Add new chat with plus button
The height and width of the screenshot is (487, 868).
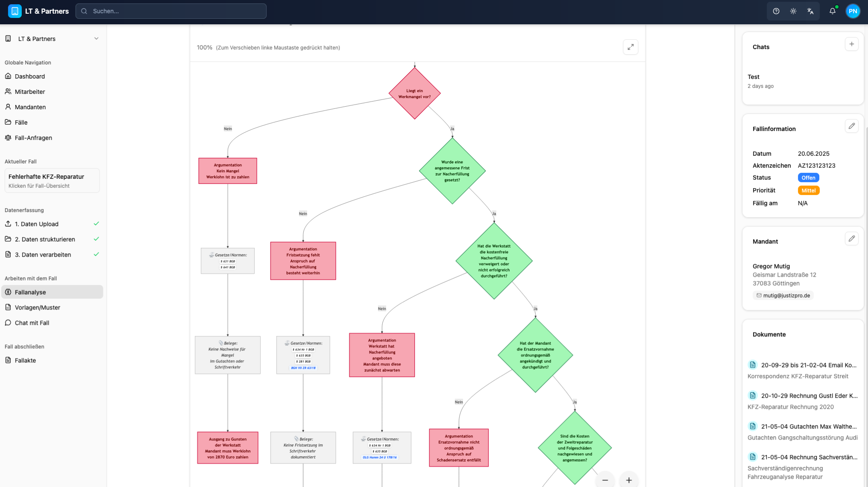(851, 44)
